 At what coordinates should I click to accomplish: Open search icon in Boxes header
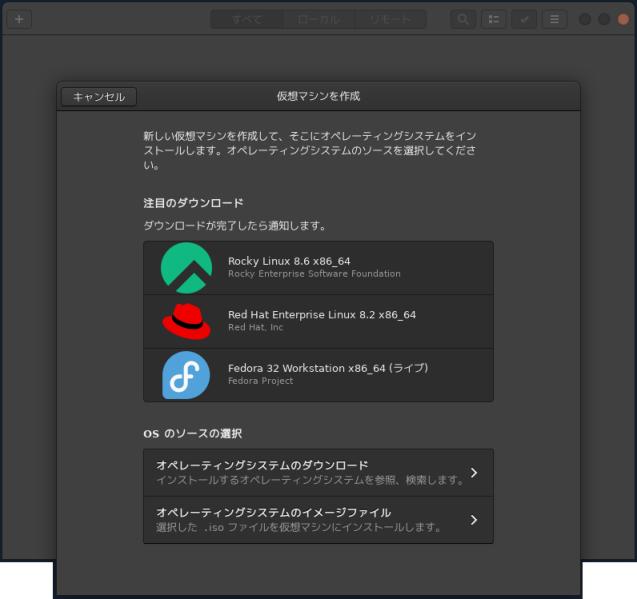(463, 19)
